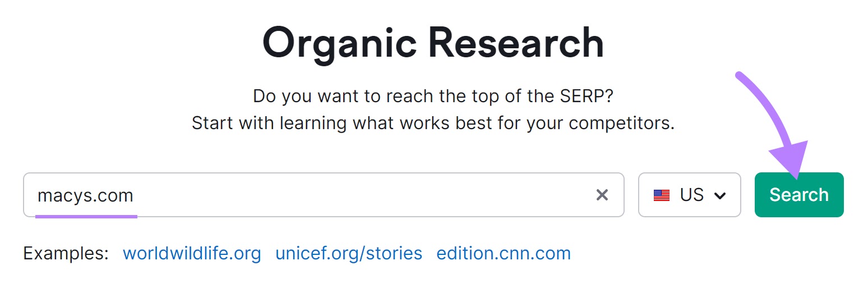This screenshot has height=288, width=868.
Task: Clear the macys.com search field
Action: pyautogui.click(x=602, y=195)
